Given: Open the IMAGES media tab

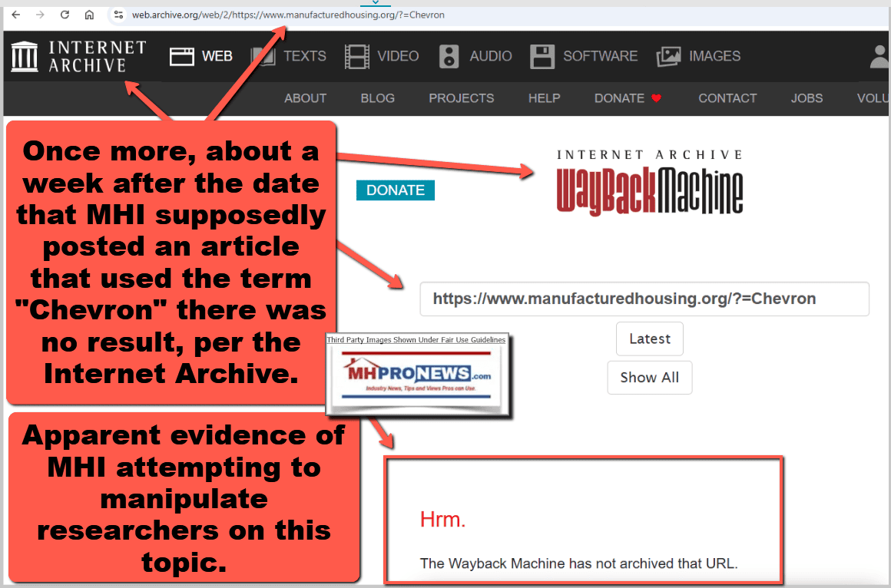Looking at the screenshot, I should 715,56.
